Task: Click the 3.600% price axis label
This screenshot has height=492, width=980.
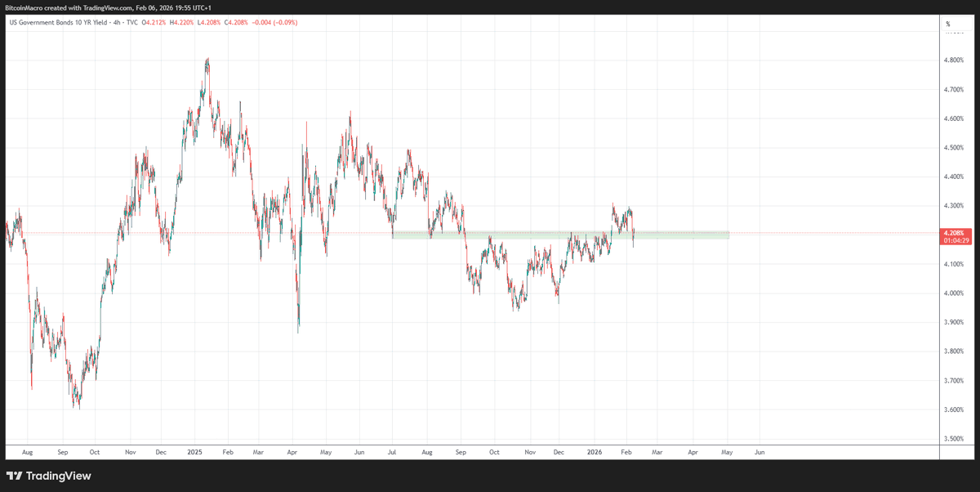Action: 955,409
